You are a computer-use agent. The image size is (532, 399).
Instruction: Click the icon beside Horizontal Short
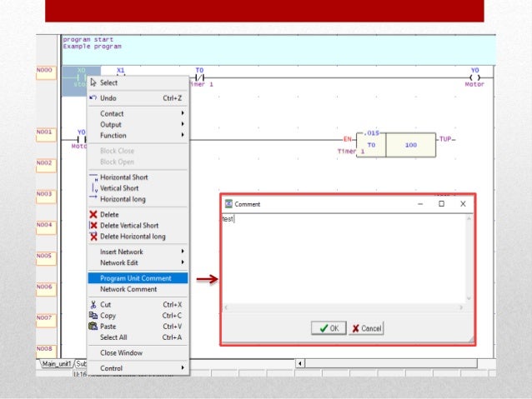(x=93, y=177)
